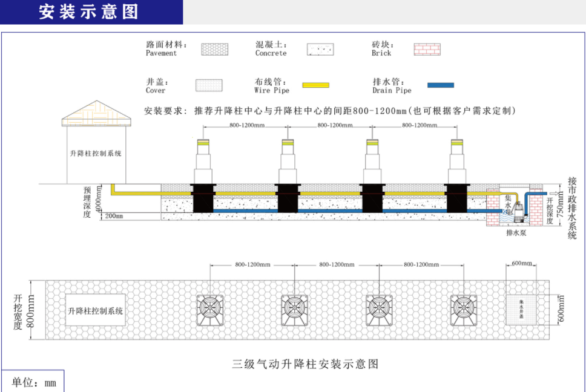Click the Concrete speckled legend swatch

[x=320, y=49]
